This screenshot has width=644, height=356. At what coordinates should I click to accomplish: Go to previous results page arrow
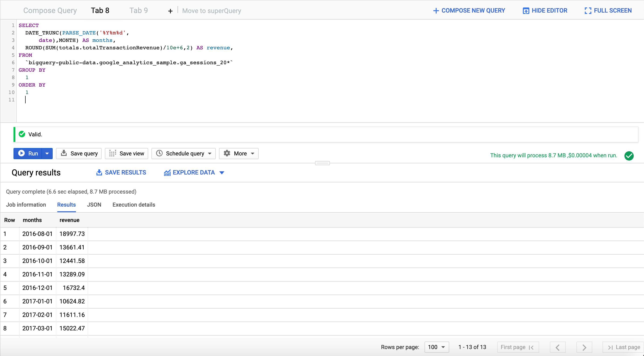pyautogui.click(x=558, y=347)
